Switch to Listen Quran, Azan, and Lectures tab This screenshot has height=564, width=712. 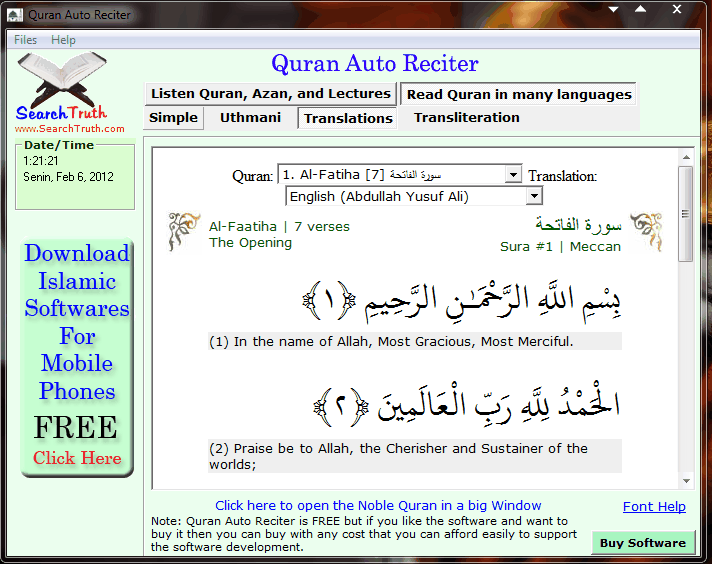pos(271,94)
